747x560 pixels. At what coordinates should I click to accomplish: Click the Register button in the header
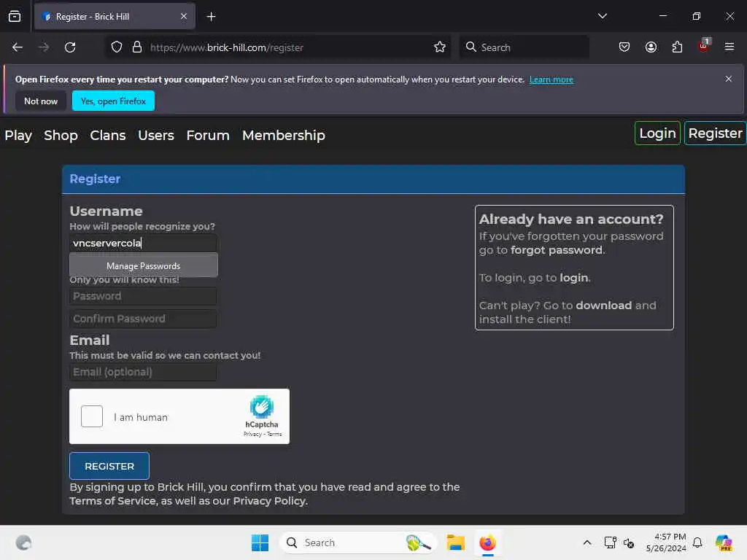pos(715,133)
